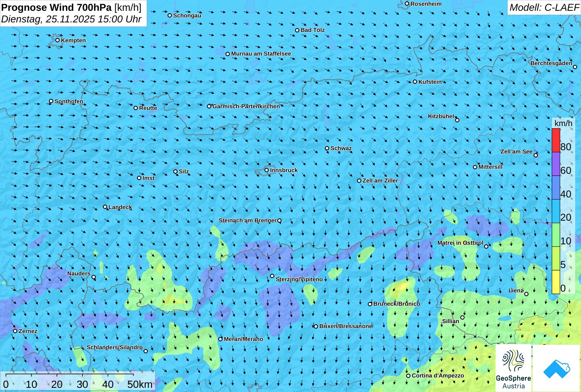Click the 'Murnau am Staffelsee' label
The height and width of the screenshot is (392, 581).
pyautogui.click(x=261, y=54)
